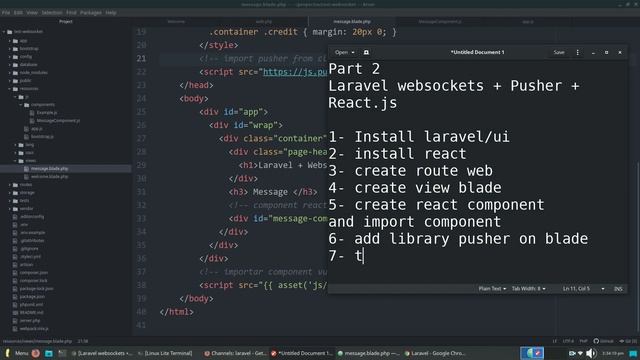Open the Ln 11, Col 5 position dropdown
The image size is (640, 360).
pos(584,289)
